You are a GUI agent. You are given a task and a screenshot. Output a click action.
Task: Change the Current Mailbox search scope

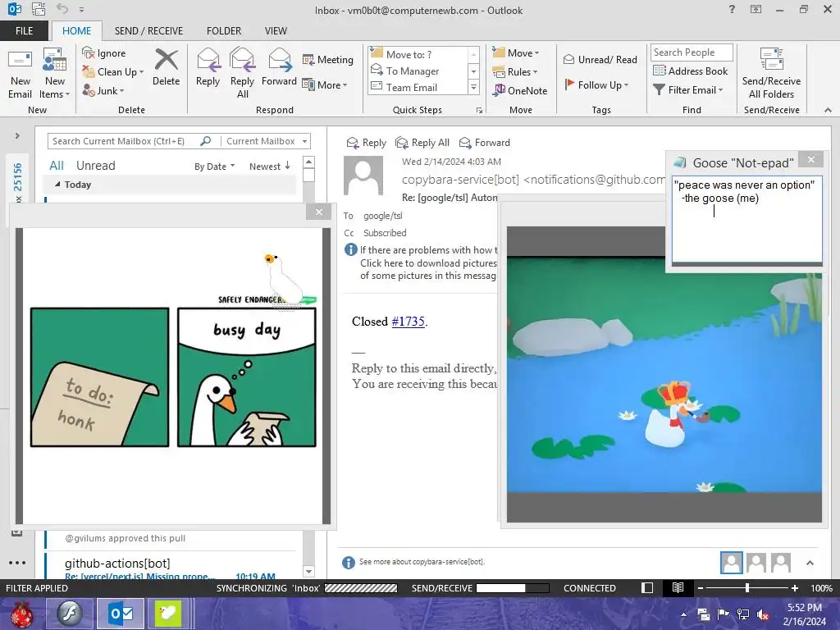coord(267,141)
